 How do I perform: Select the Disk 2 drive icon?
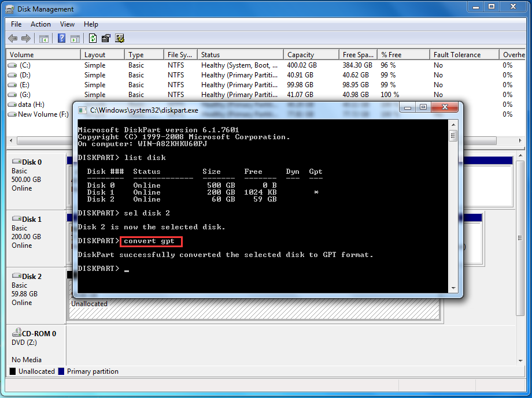(17, 276)
